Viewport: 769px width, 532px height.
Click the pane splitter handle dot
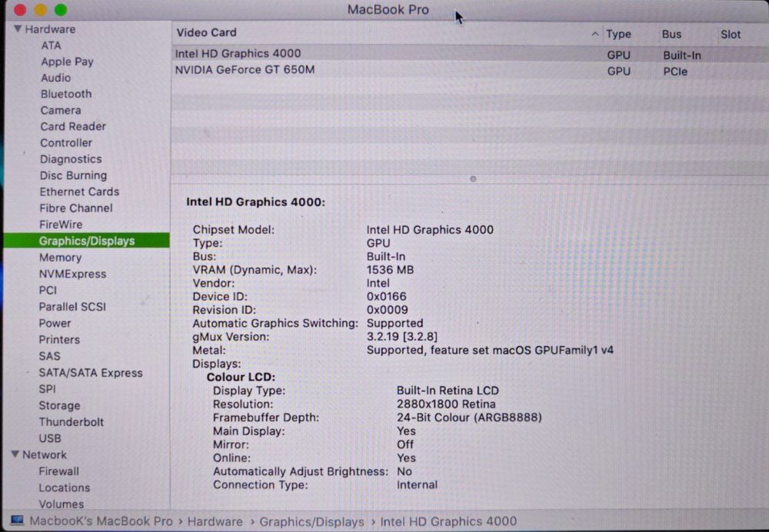[x=473, y=179]
